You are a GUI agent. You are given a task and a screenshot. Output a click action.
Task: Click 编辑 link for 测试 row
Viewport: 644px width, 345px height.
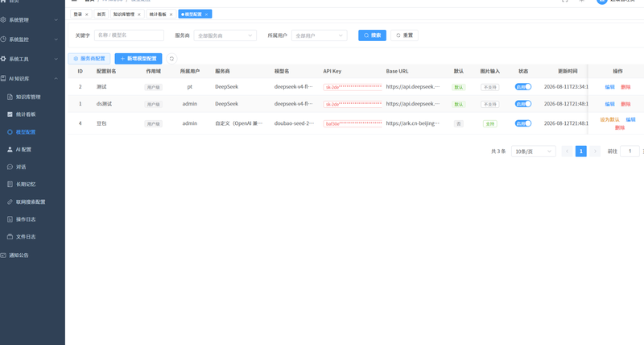click(x=610, y=87)
